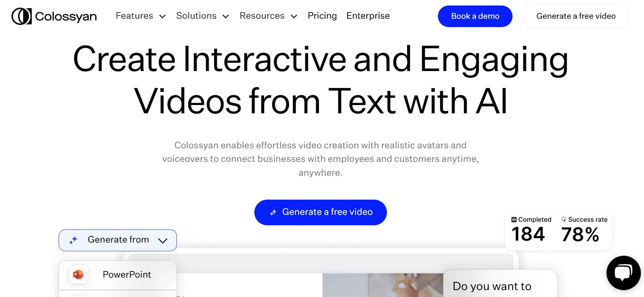Click the Completed stat icon
644x297 pixels.
[514, 220]
